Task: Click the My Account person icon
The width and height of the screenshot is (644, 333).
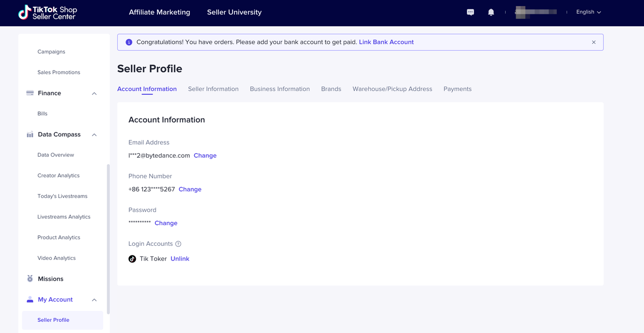Action: (30, 299)
